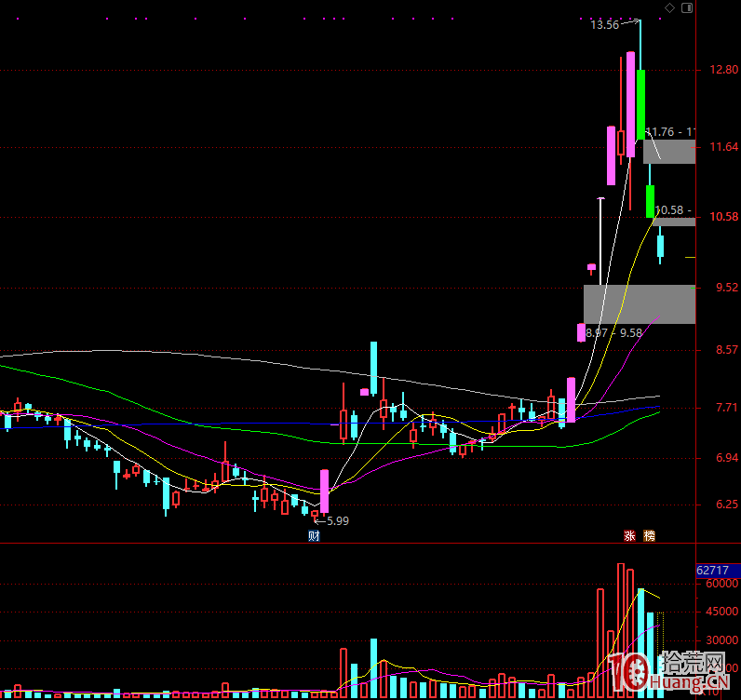This screenshot has width=741, height=700.
Task: Select the tall green candle below 13.56 high
Action: tap(640, 104)
